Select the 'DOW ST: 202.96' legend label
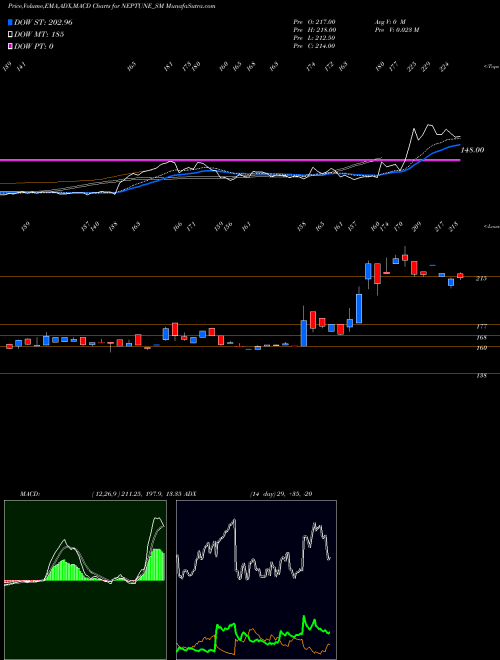500x660 pixels. point(43,23)
